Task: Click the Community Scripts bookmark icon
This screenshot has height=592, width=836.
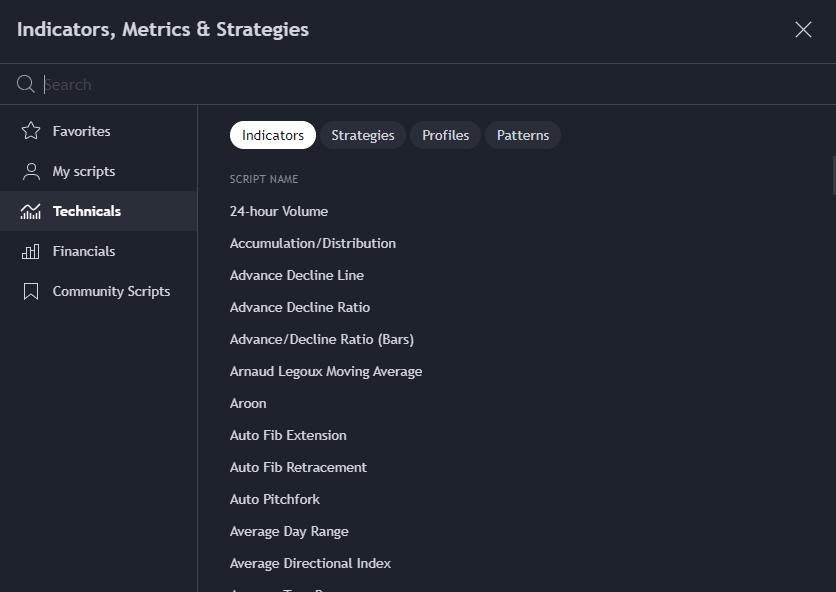Action: tap(31, 291)
